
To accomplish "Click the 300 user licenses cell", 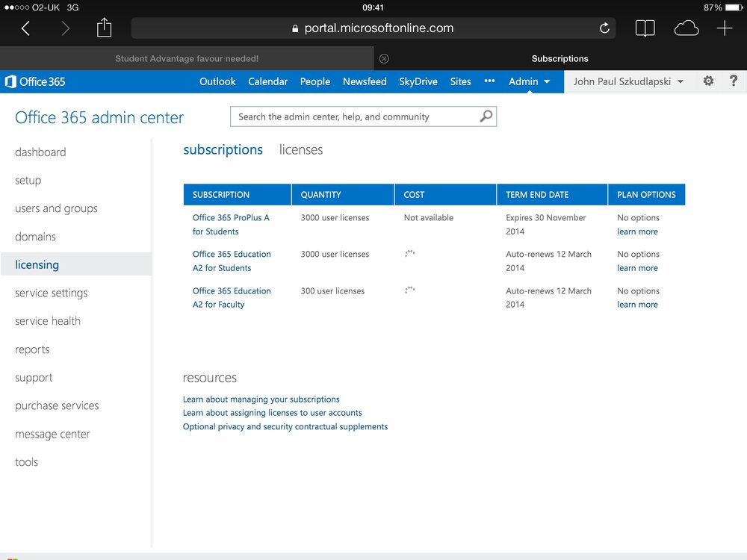I will (x=332, y=291).
